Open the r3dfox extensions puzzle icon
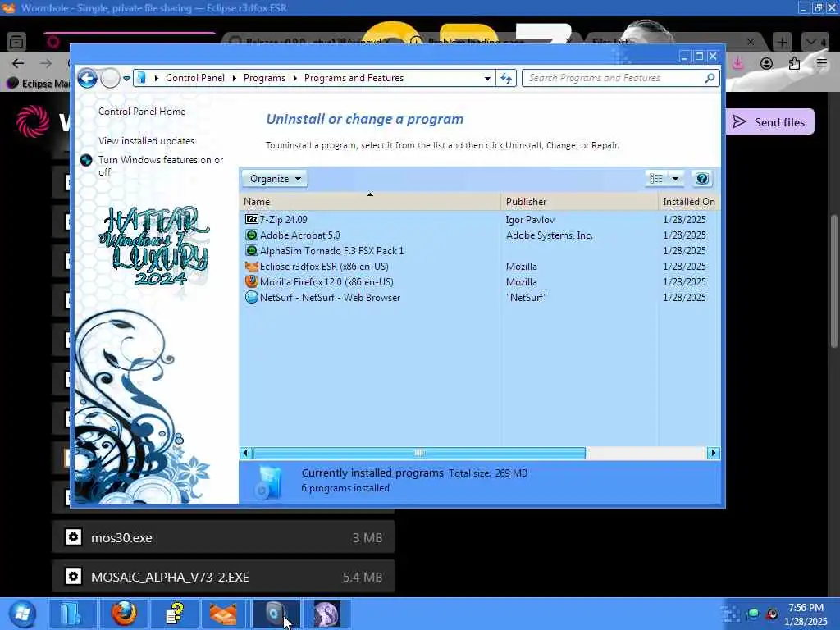The width and height of the screenshot is (840, 630). point(794,63)
